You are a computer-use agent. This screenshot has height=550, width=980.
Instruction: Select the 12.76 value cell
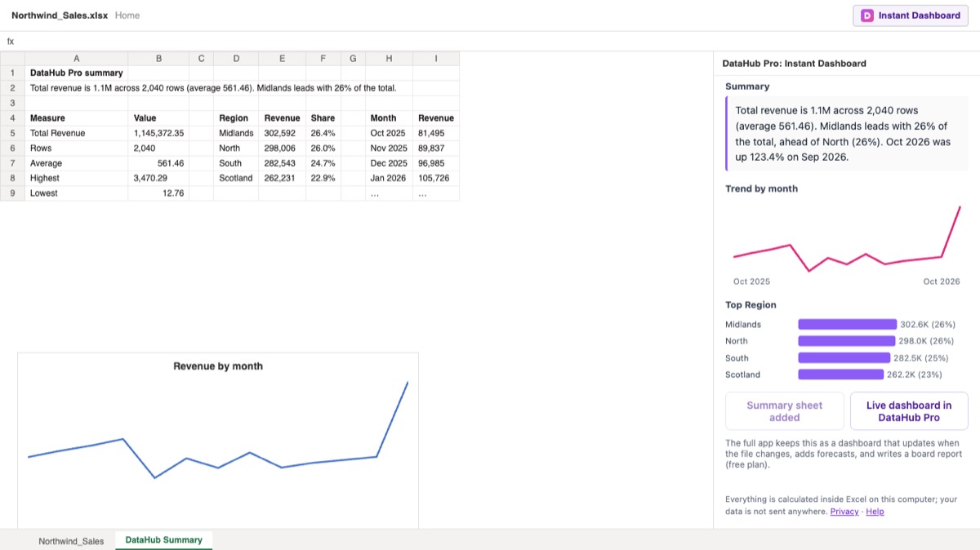[x=158, y=193]
